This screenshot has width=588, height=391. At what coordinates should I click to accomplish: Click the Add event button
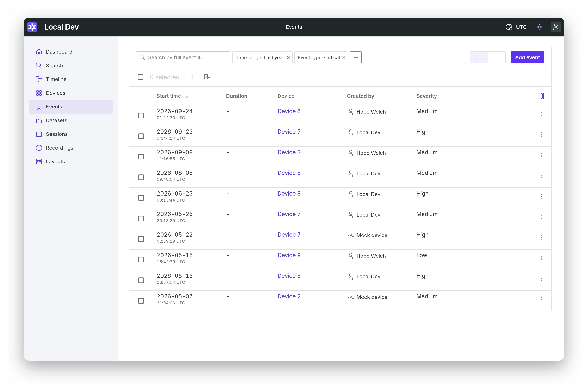coord(527,57)
